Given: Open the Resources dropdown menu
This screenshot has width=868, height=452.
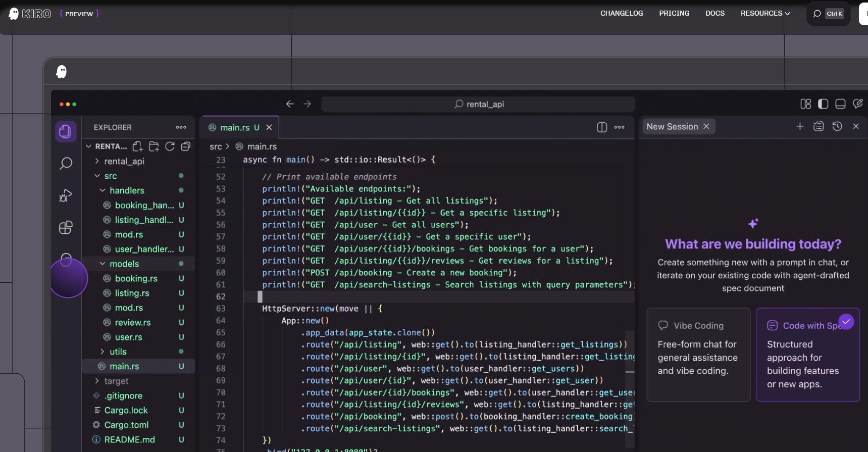Looking at the screenshot, I should pos(765,13).
